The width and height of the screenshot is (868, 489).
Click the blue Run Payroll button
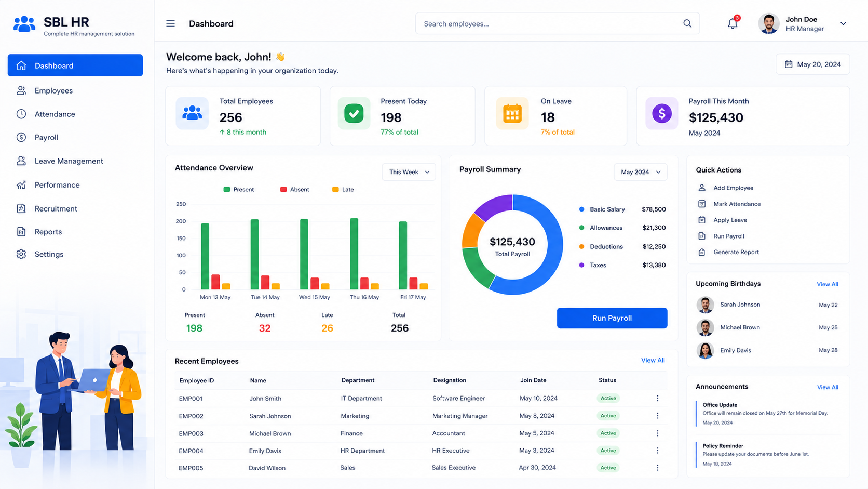click(612, 318)
